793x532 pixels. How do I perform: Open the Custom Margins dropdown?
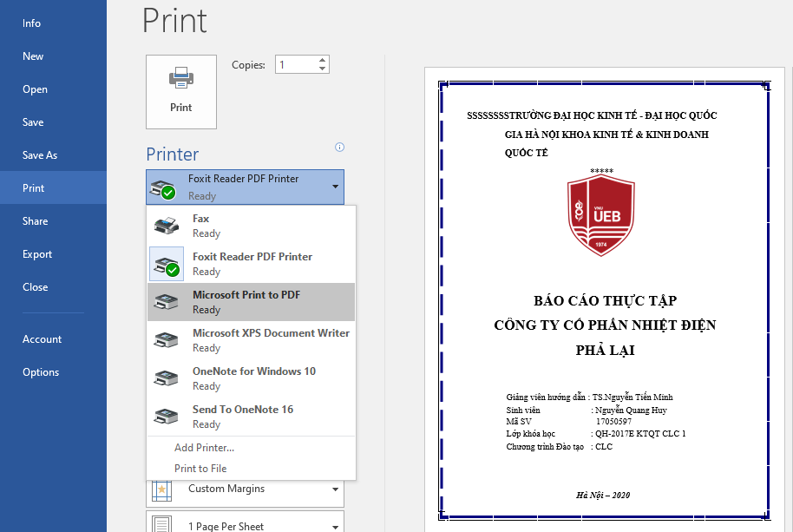coord(245,489)
